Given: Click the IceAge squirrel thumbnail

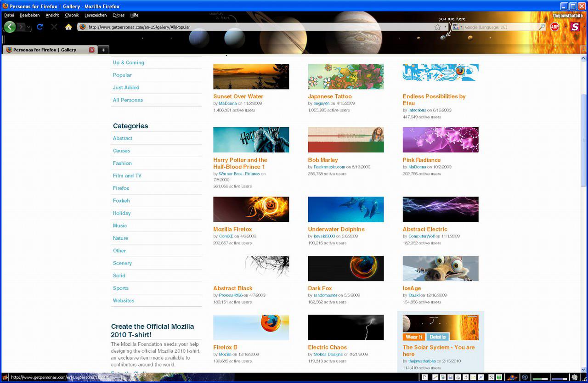Looking at the screenshot, I should click(x=441, y=268).
